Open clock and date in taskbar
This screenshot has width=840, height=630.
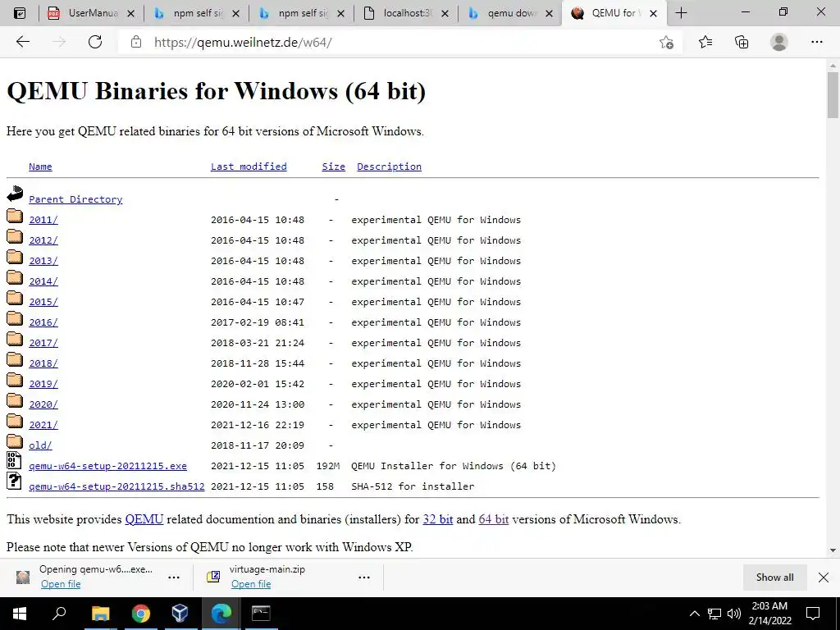pyautogui.click(x=769, y=614)
